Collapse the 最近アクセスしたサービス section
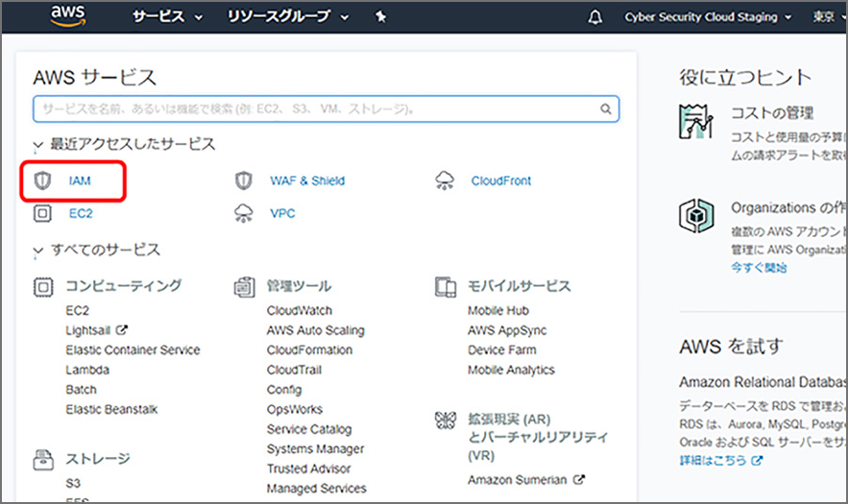The height and width of the screenshot is (504, 848). pyautogui.click(x=38, y=145)
